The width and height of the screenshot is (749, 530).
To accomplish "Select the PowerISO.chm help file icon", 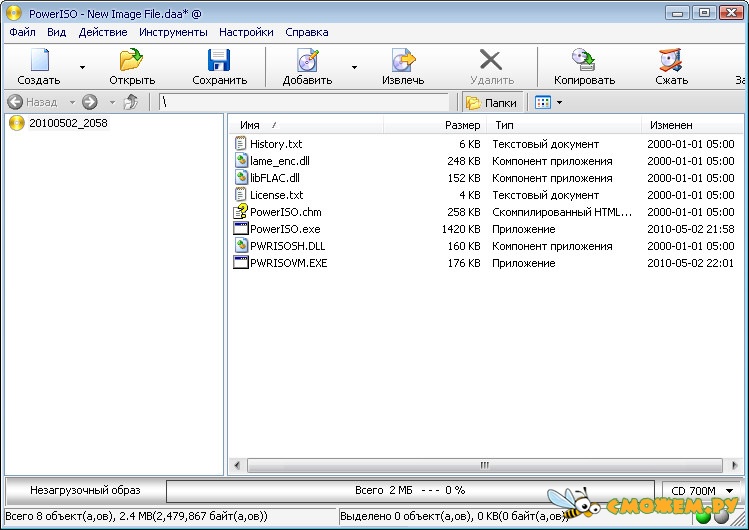I will coord(241,212).
